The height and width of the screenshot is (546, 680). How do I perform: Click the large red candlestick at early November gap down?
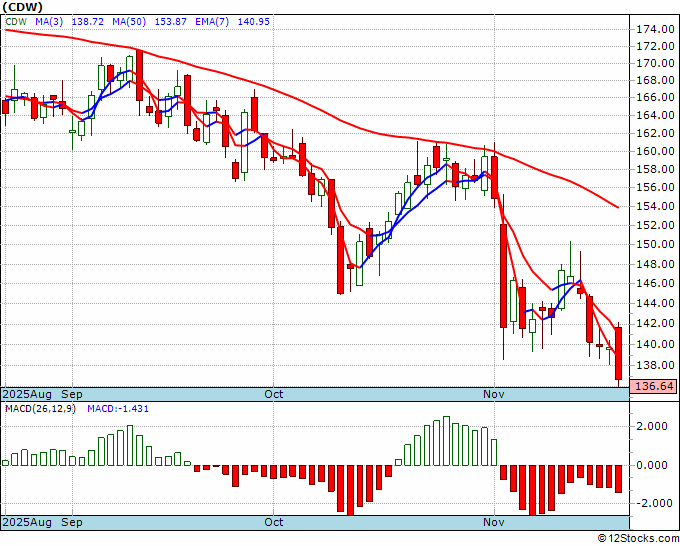[503, 276]
